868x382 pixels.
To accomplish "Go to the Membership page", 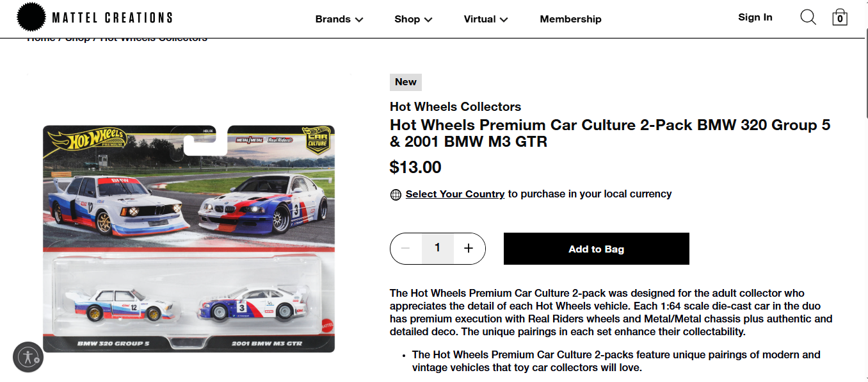I will (570, 19).
